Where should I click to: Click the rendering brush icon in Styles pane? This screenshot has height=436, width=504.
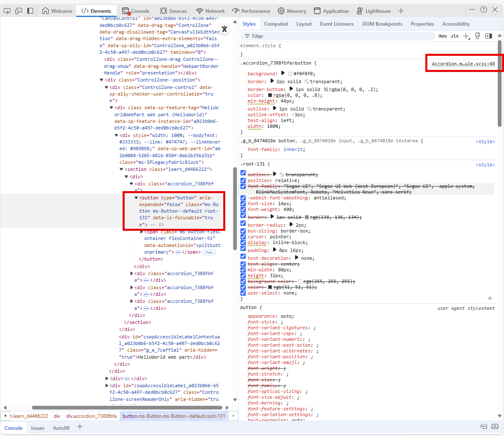pos(477,36)
